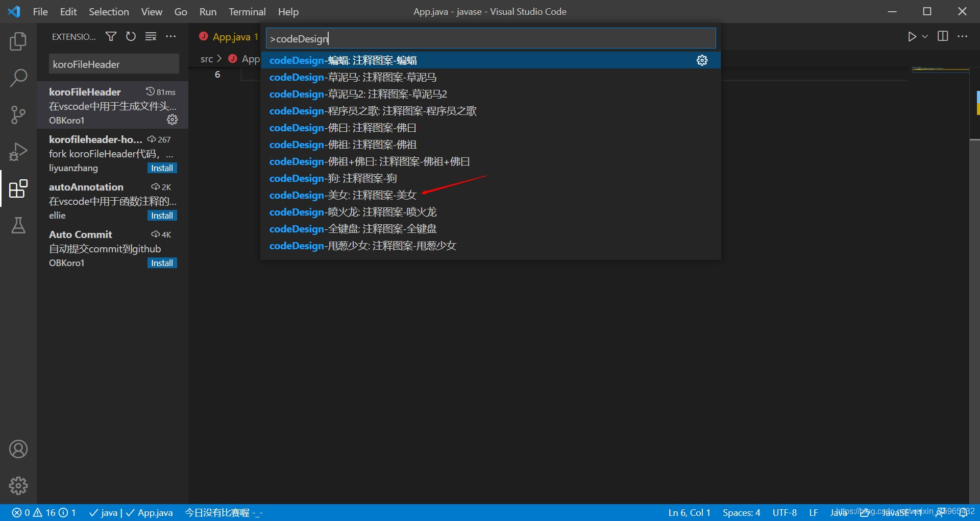Click 今日没有比赛喔 status bar message
Viewport: 980px width, 521px height.
(x=224, y=512)
